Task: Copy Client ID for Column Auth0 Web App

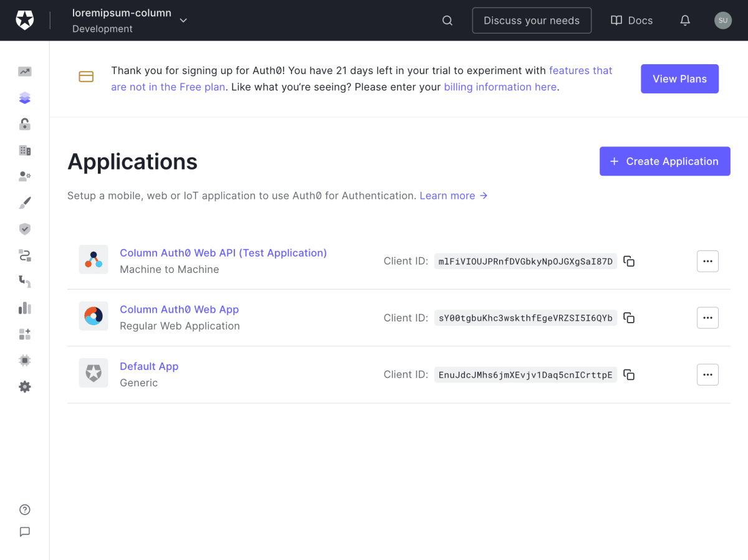Action: tap(630, 318)
